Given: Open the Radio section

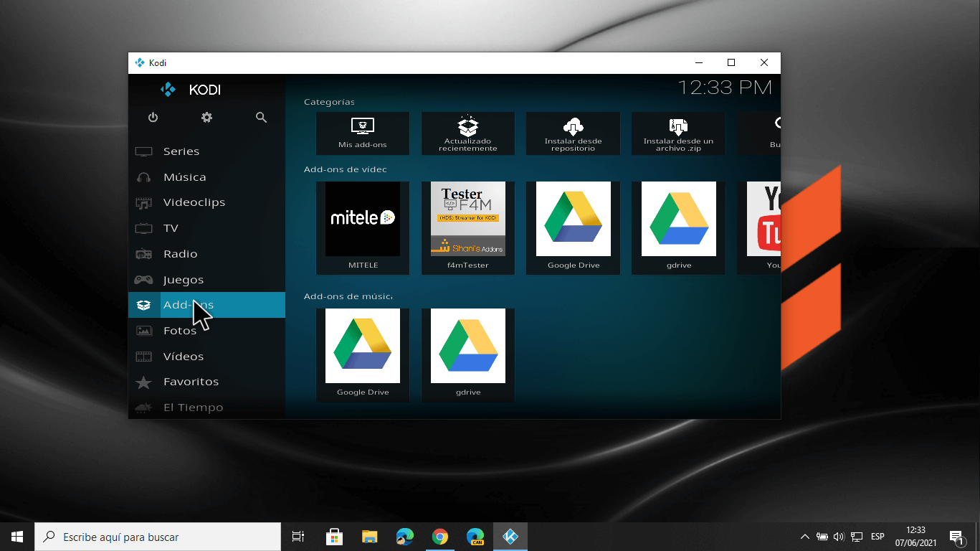Looking at the screenshot, I should [x=206, y=254].
